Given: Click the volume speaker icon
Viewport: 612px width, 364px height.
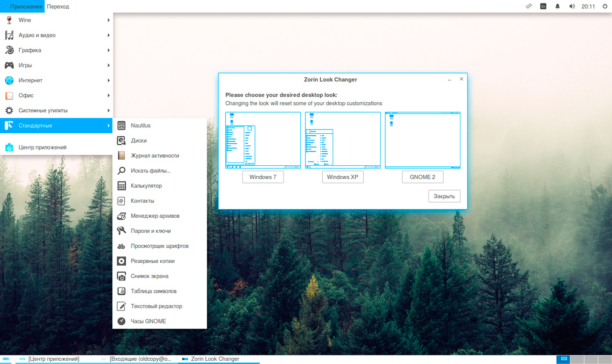Looking at the screenshot, I should (572, 7).
